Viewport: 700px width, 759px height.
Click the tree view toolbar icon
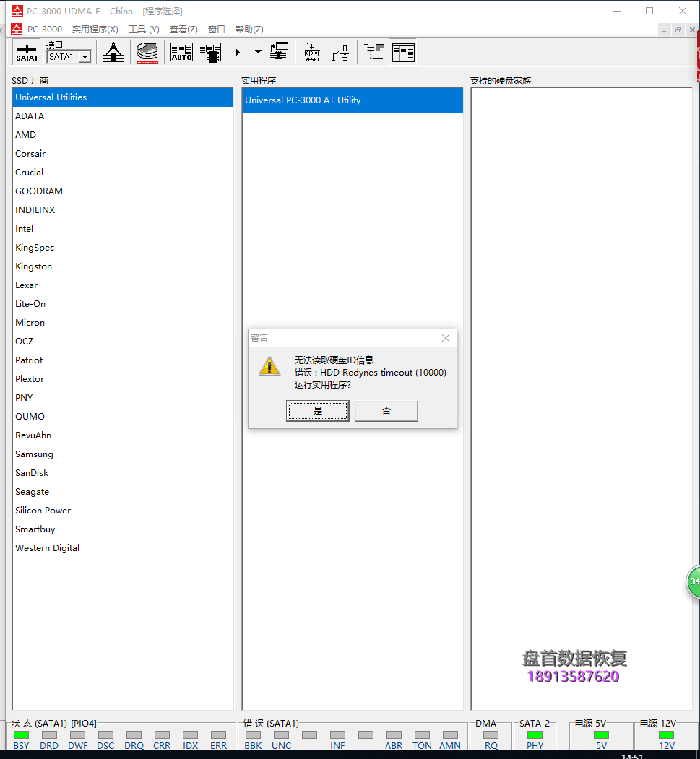coord(374,52)
